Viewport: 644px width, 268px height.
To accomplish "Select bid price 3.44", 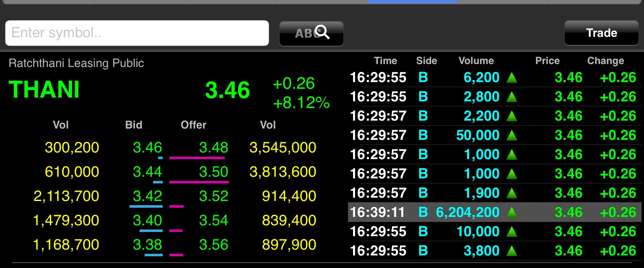I will pyautogui.click(x=147, y=172).
